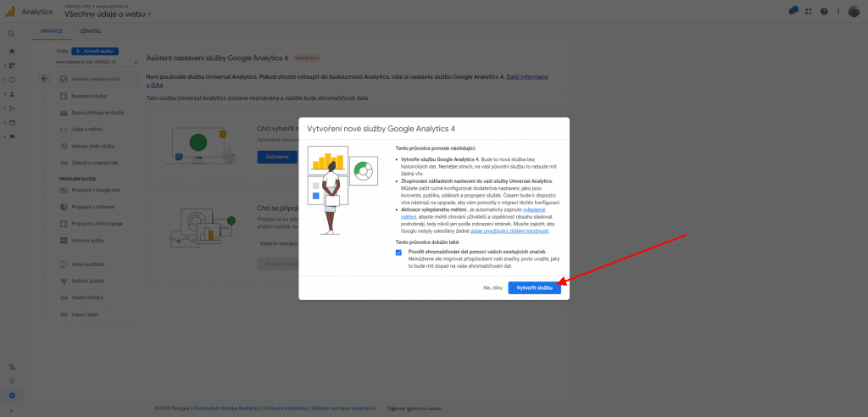Viewport: 868px width, 417px height.
Task: Open Import údajů item
Action: 85,314
